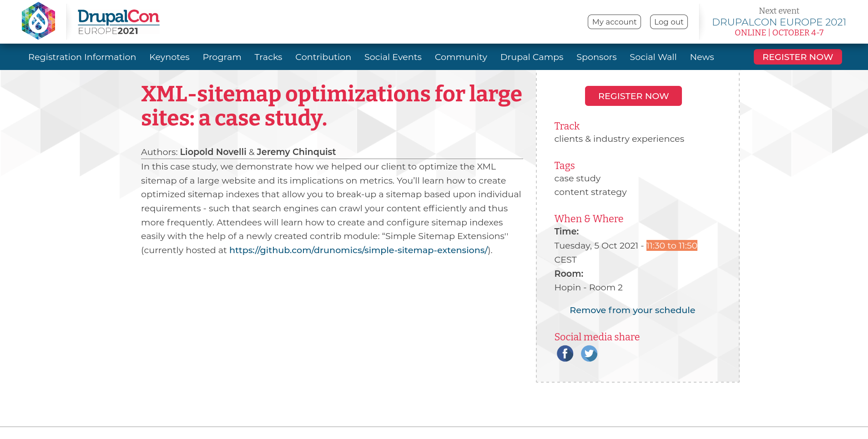Share session via Twitter icon

[x=589, y=354]
